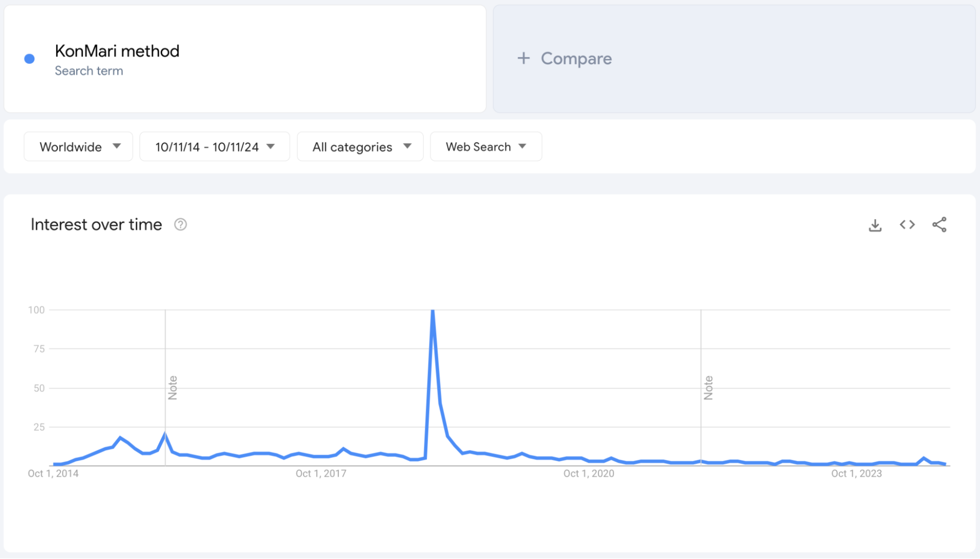
Task: Select the chart peak at value 100
Action: click(432, 310)
